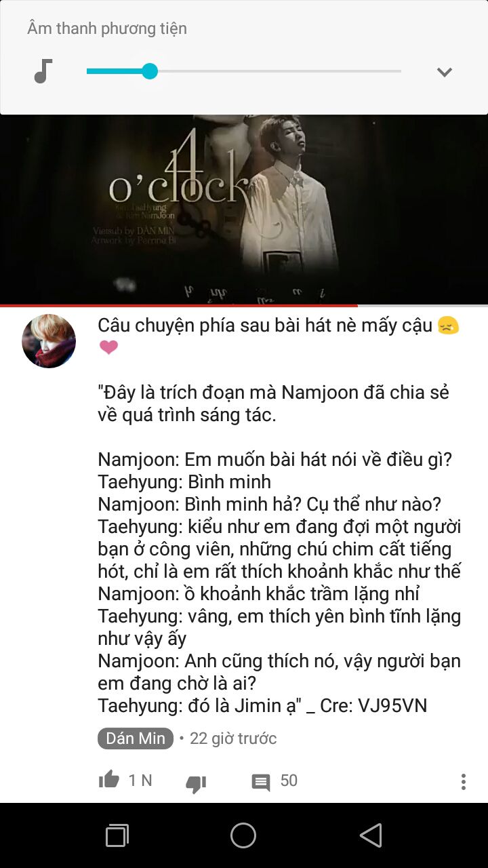Image resolution: width=488 pixels, height=868 pixels.
Task: Click the blue volume slider handle
Action: click(150, 71)
